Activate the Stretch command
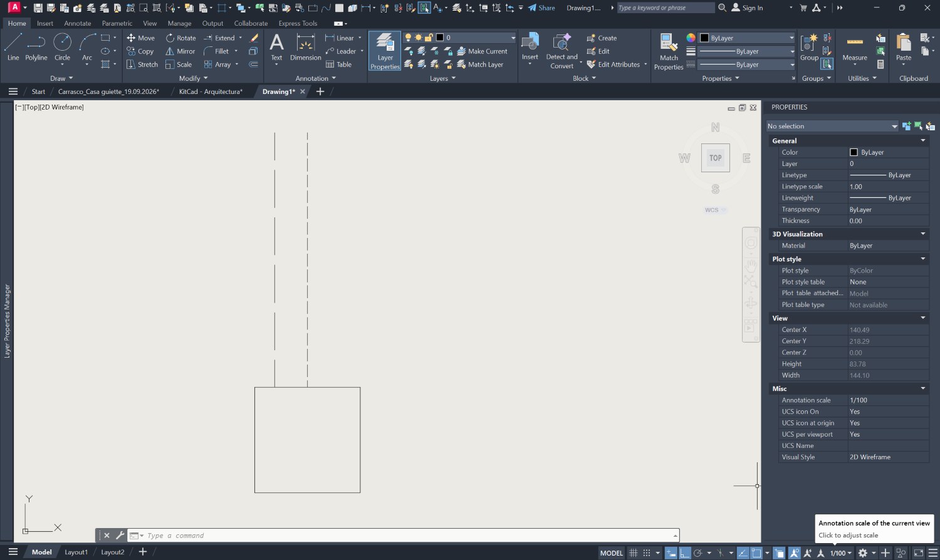 pos(142,65)
